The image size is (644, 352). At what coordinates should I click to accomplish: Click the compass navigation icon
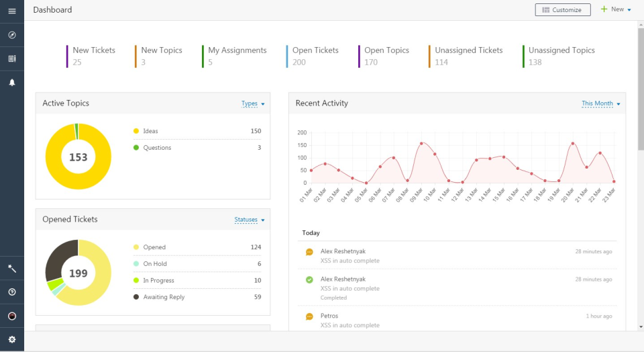(x=11, y=35)
